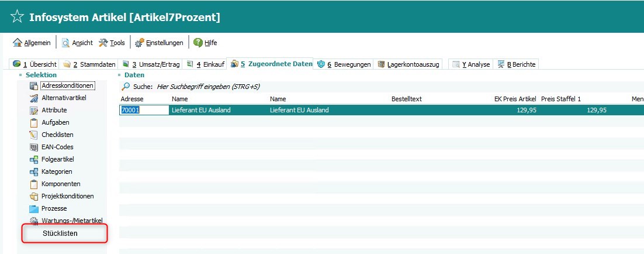Select the Prozesse folder entry

click(x=54, y=208)
